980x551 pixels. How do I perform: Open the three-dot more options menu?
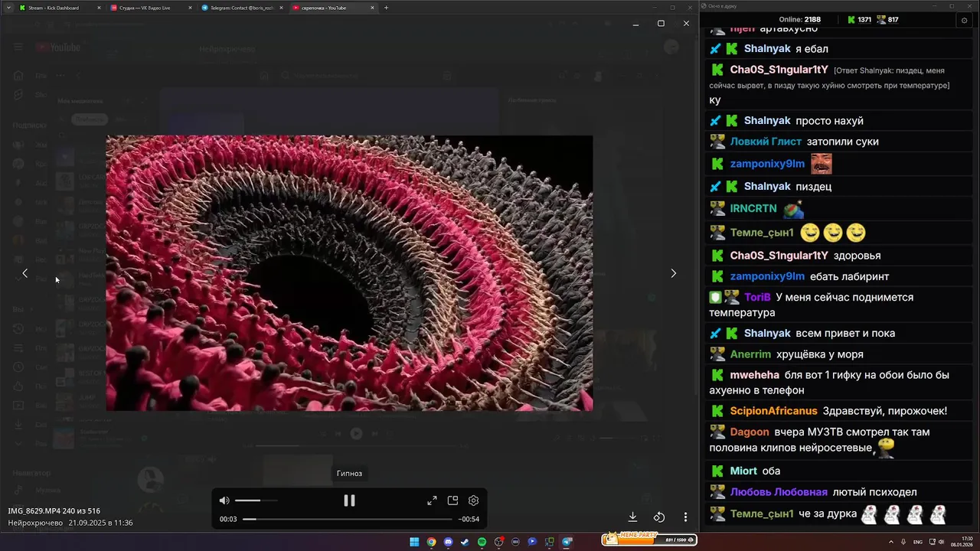(x=685, y=517)
